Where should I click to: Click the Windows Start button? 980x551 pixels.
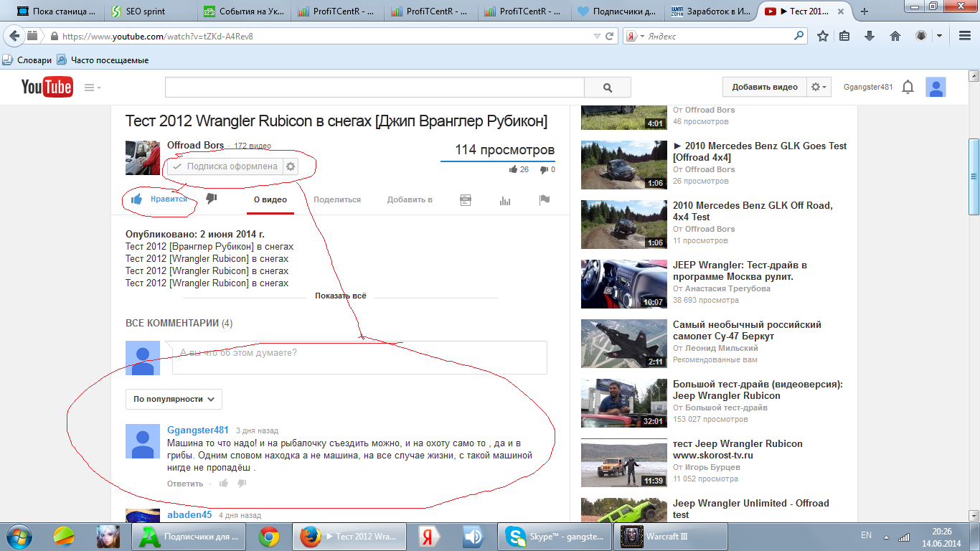(x=19, y=536)
